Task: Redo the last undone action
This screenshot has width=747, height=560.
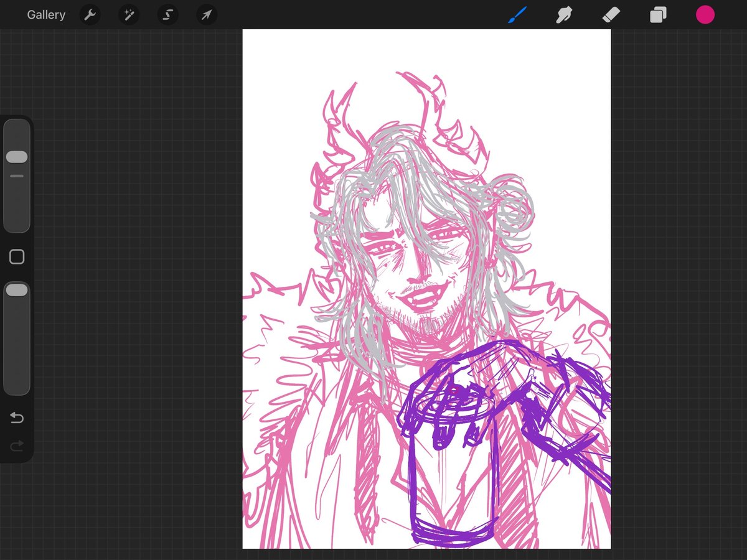Action: click(x=17, y=446)
